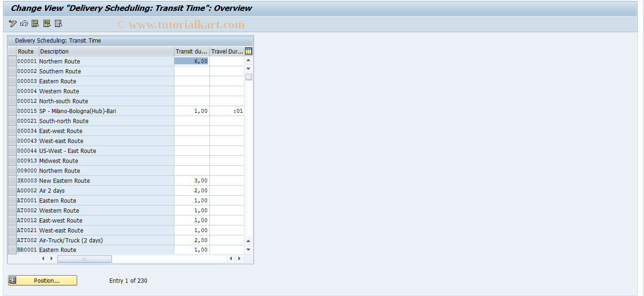Select the Route column header
The image size is (644, 296).
point(26,51)
